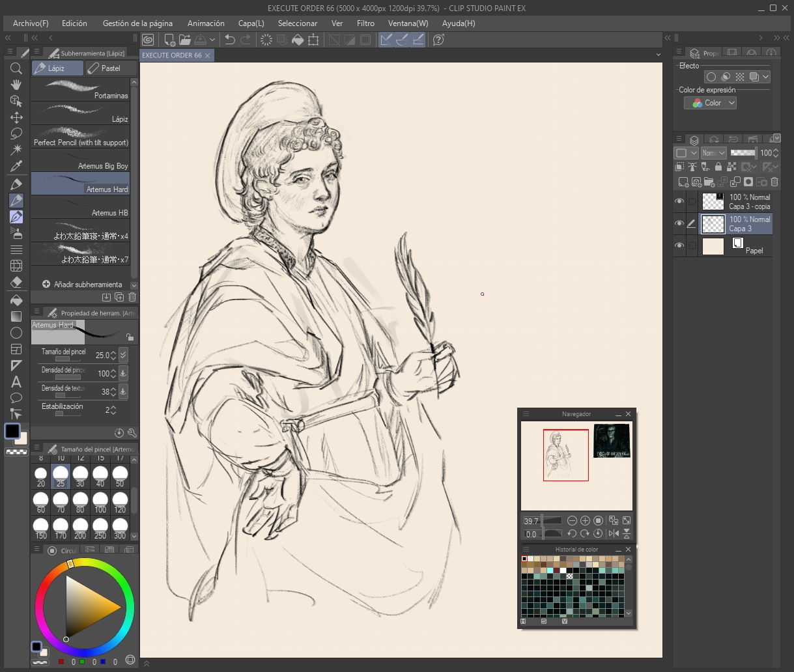Hide the Capa 3 - copia layer
This screenshot has height=672, width=794.
679,201
